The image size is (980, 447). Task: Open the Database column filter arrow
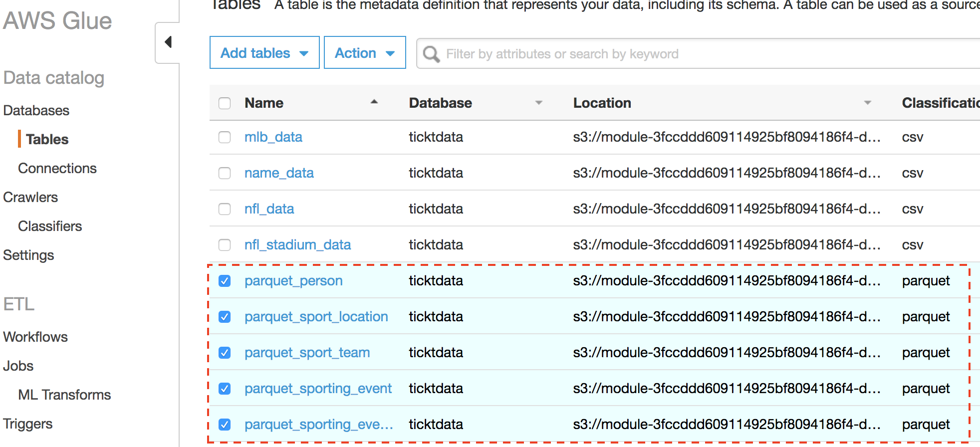(x=538, y=103)
